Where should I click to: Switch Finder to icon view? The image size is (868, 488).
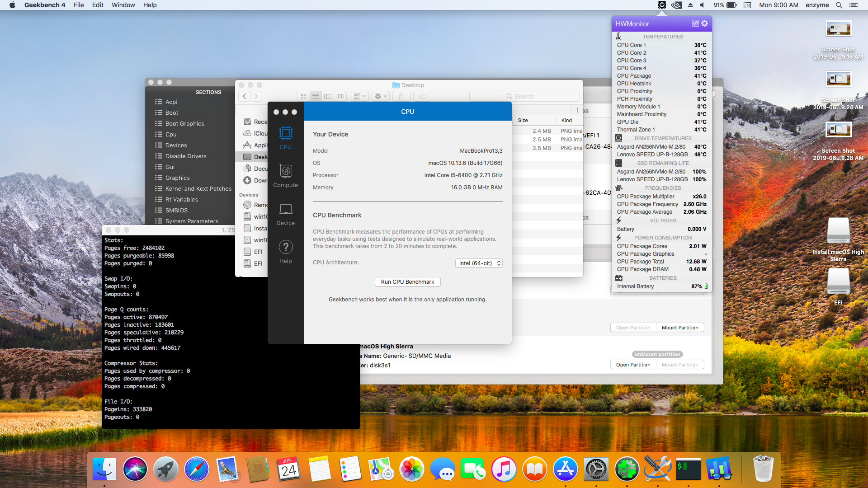(303, 96)
